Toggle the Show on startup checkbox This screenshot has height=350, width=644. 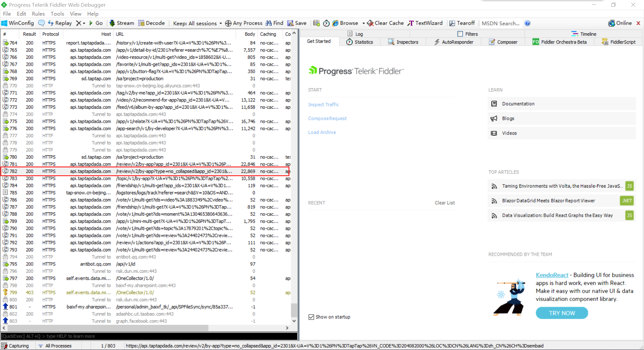pos(311,317)
